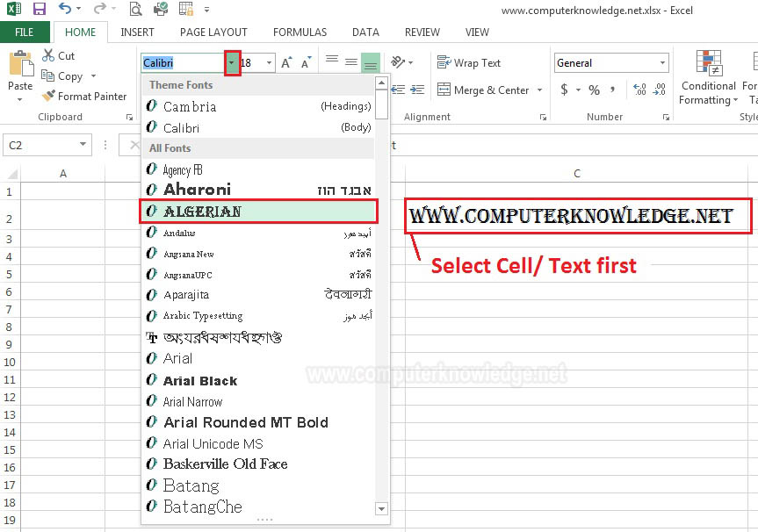Pick Arial Rounded MT Bold font

coord(258,422)
